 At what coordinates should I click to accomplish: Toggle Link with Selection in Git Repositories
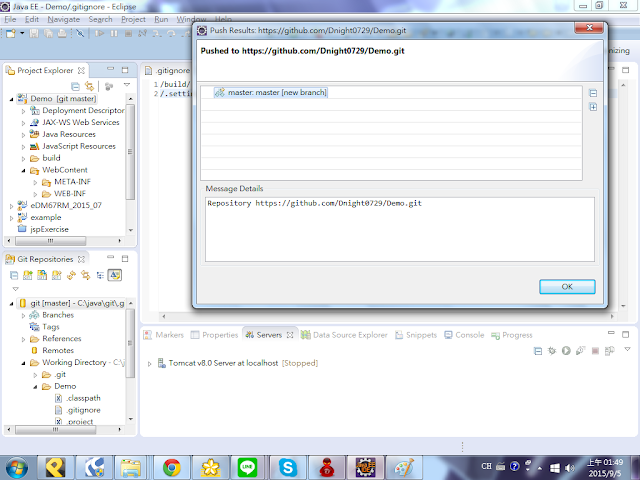point(85,276)
